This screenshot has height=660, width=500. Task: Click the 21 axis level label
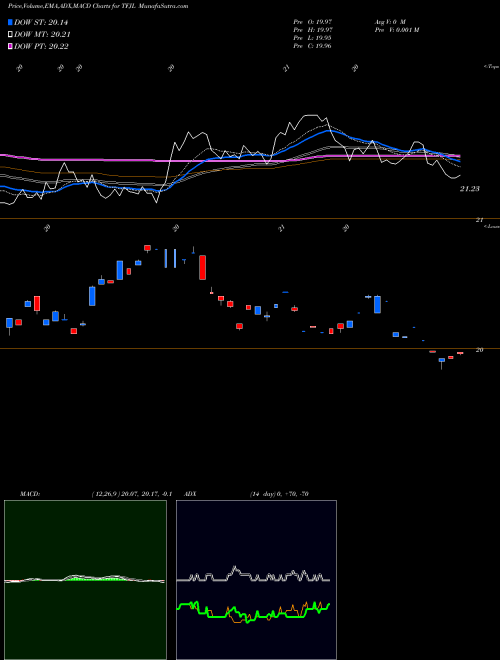click(x=479, y=220)
